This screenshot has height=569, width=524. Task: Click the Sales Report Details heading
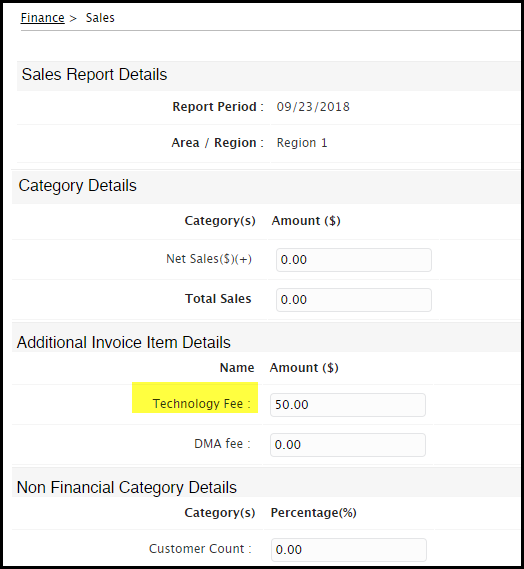pyautogui.click(x=94, y=74)
